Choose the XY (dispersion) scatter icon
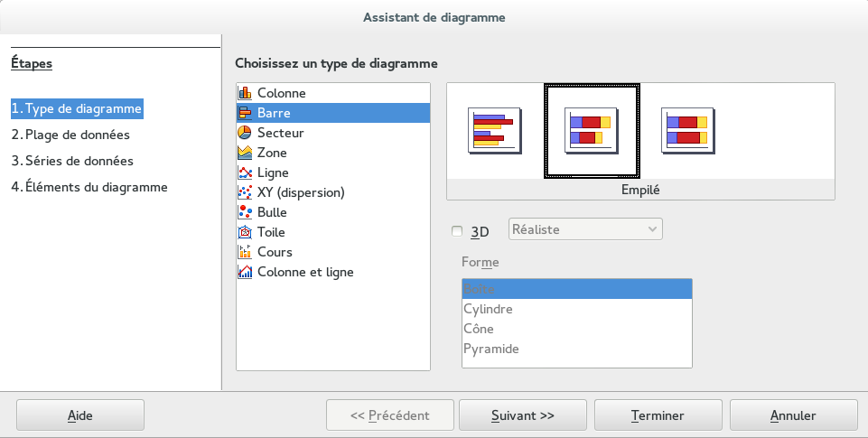Screen dimensions: 868x438 click(x=245, y=192)
